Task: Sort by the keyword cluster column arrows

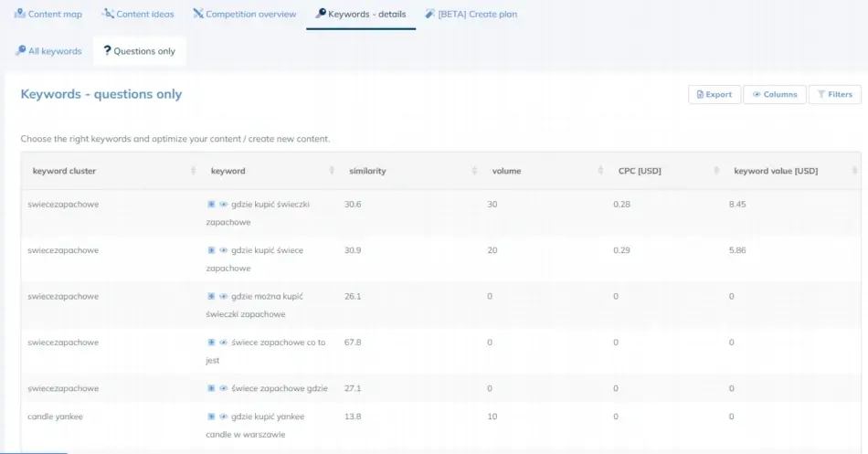Action: coord(193,171)
